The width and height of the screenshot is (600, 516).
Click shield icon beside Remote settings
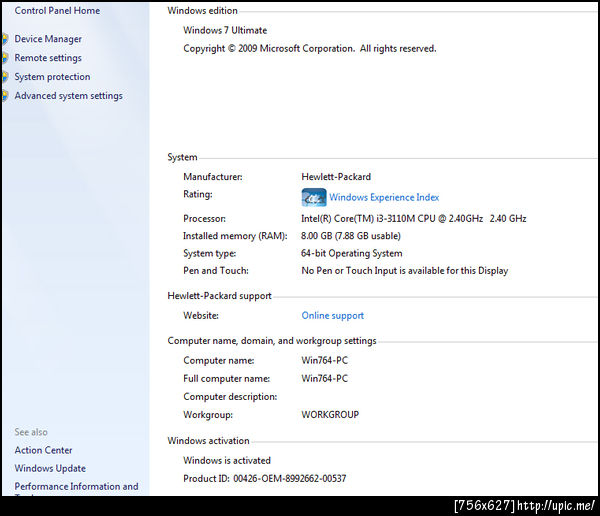pos(5,58)
